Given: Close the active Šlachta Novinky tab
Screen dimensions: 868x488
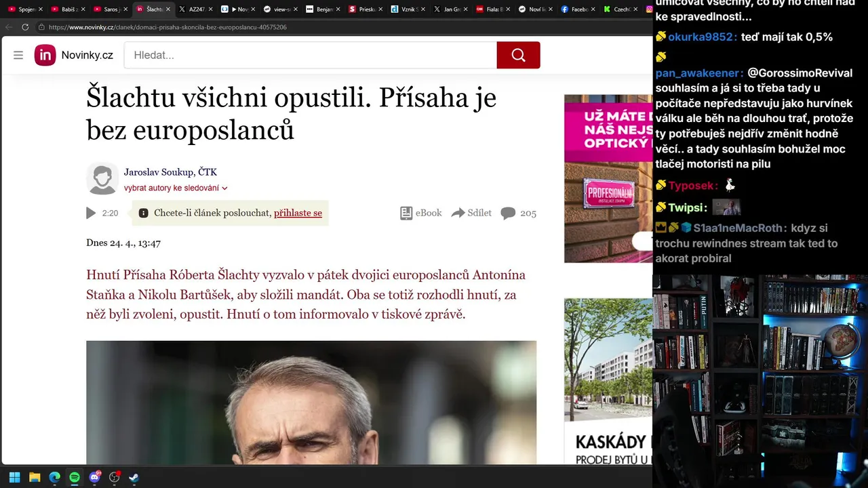Looking at the screenshot, I should [168, 9].
